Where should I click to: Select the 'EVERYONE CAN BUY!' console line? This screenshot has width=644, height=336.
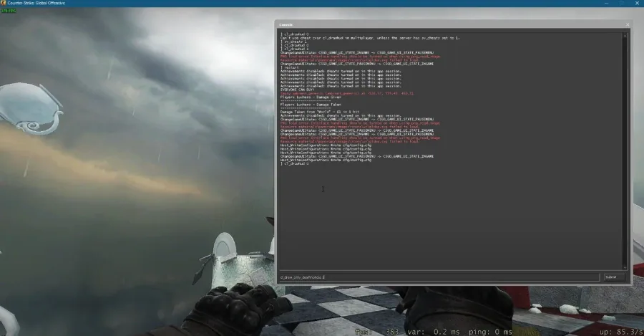(298, 90)
